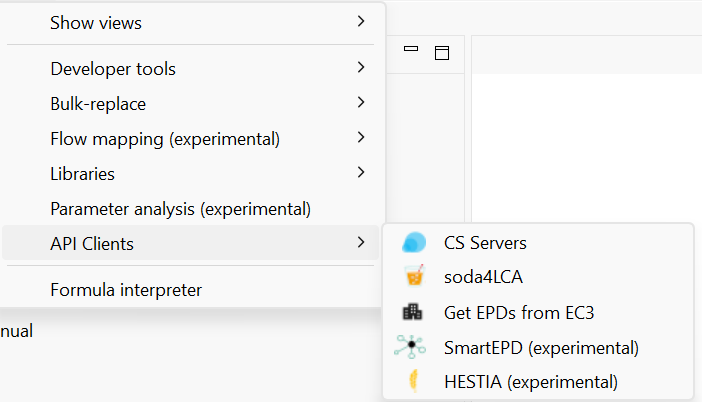Click the CS Servers cloud icon
This screenshot has width=702, height=402.
[414, 243]
